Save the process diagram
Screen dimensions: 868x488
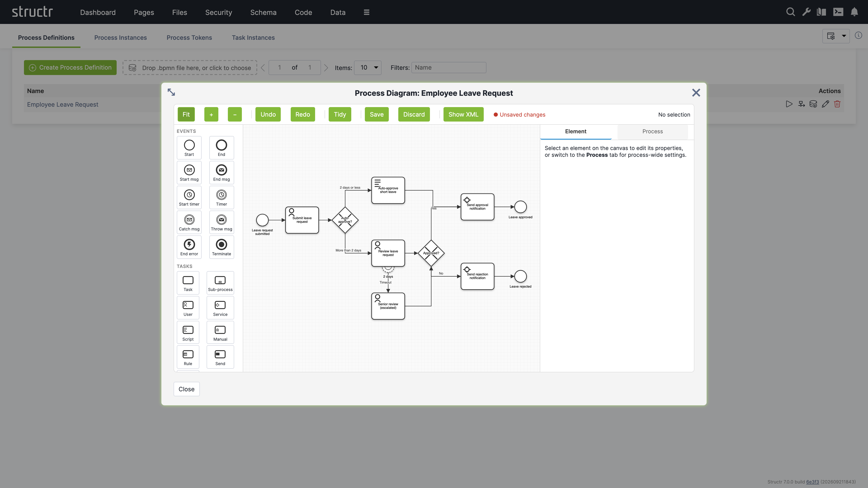(x=377, y=115)
